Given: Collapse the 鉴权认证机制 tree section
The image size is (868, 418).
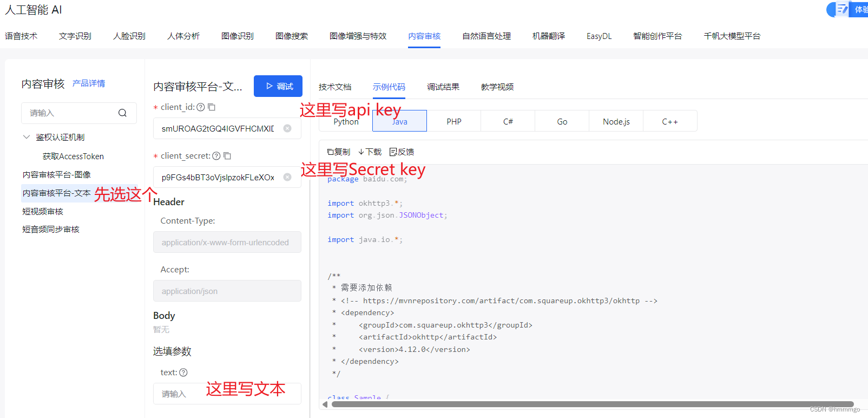Looking at the screenshot, I should pyautogui.click(x=27, y=137).
